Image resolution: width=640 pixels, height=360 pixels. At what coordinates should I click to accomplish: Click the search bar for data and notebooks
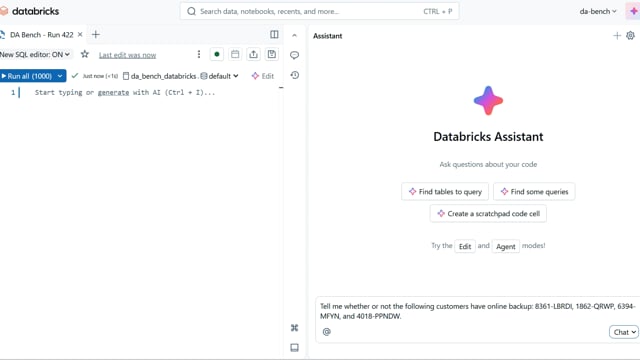[319, 11]
